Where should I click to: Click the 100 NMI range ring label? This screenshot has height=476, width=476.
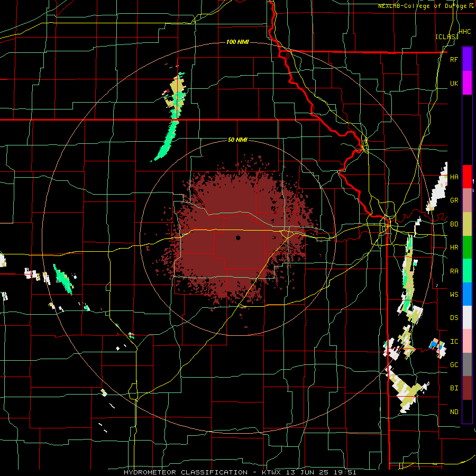[237, 42]
